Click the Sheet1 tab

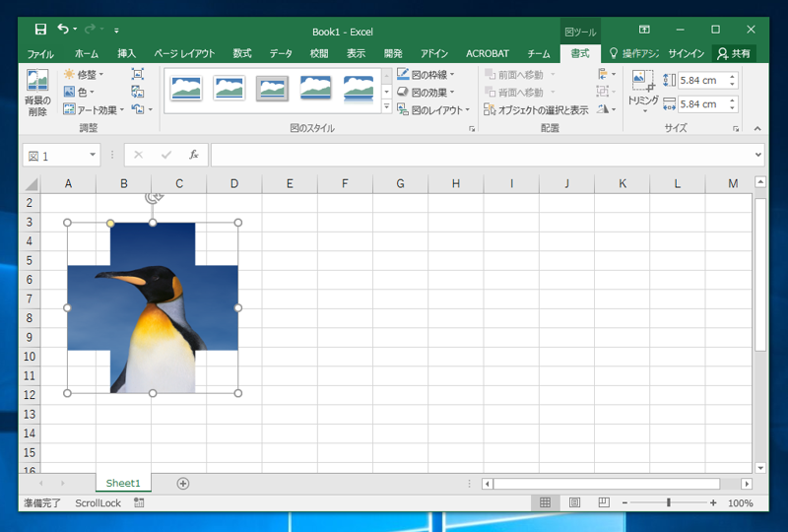click(123, 483)
